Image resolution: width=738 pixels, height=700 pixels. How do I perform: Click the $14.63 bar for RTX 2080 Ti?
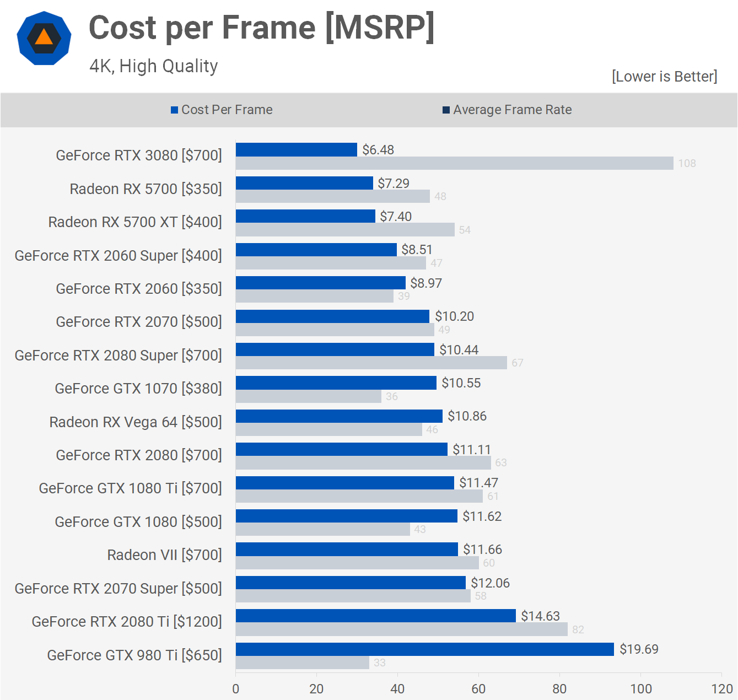click(375, 616)
